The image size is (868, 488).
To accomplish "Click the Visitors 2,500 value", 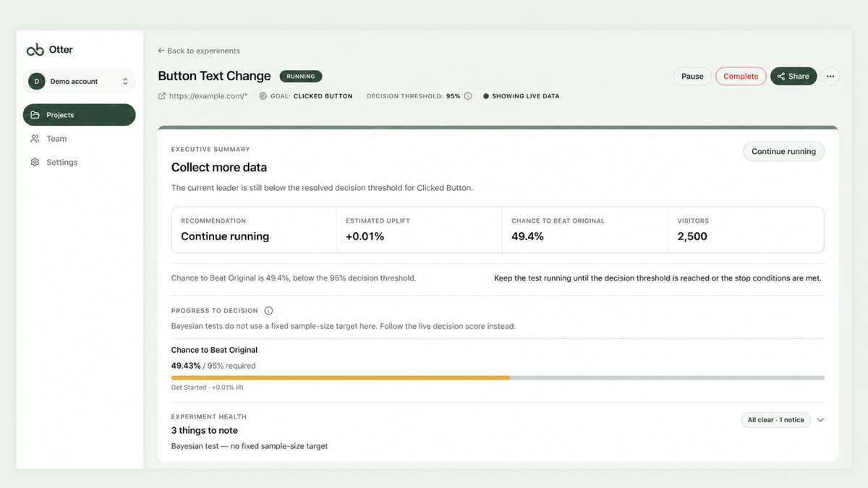I will click(692, 236).
